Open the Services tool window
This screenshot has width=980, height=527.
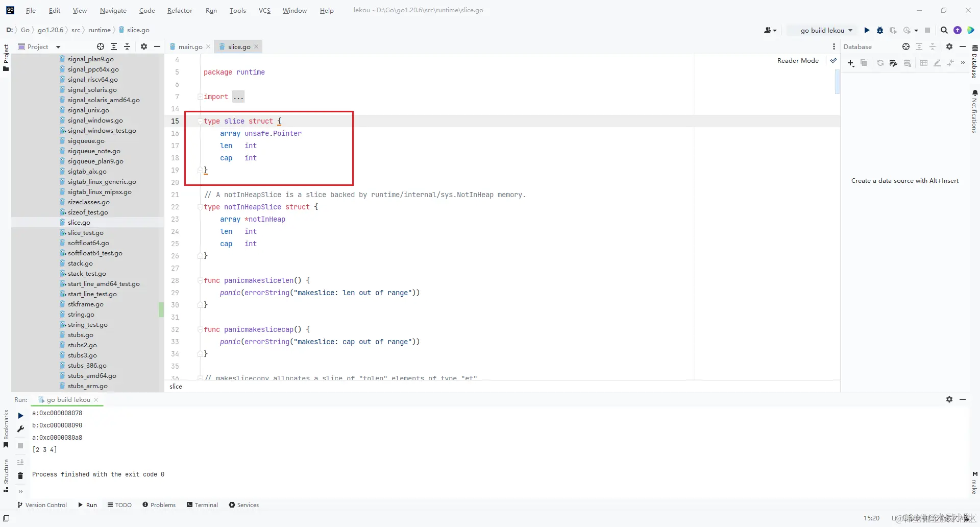tap(244, 505)
